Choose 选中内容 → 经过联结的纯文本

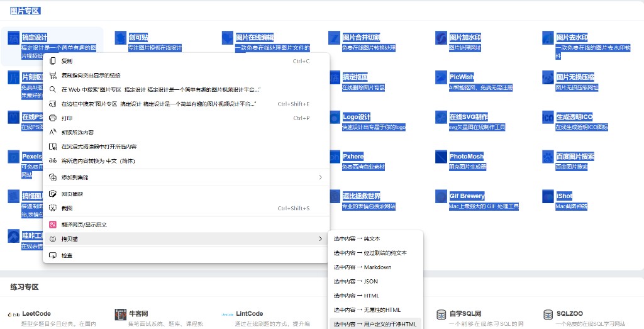[376, 253]
